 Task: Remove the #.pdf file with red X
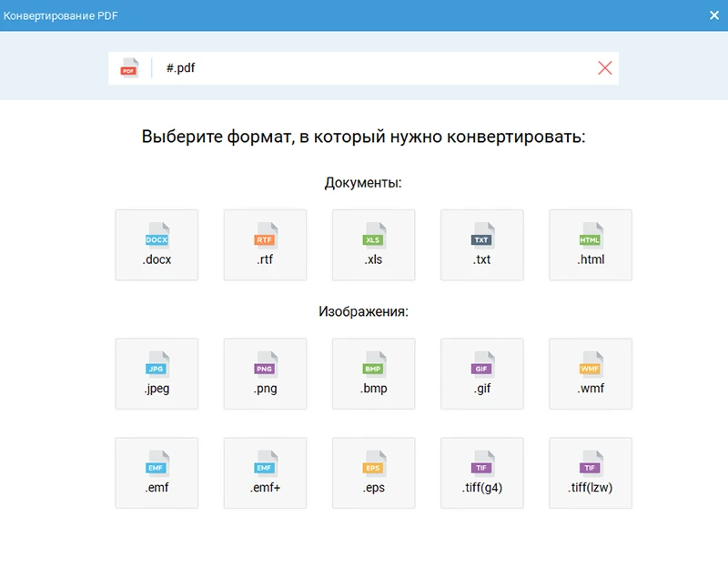(x=604, y=68)
